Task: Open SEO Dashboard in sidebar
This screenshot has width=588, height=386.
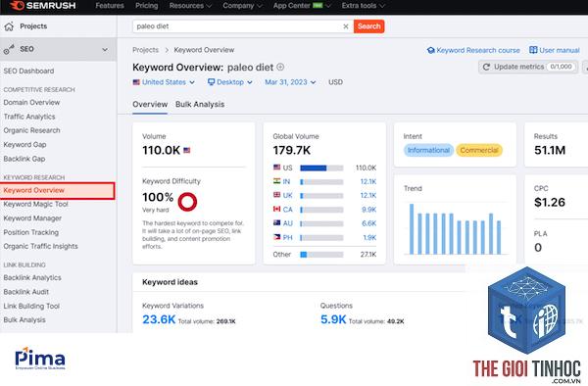Action: tap(28, 71)
